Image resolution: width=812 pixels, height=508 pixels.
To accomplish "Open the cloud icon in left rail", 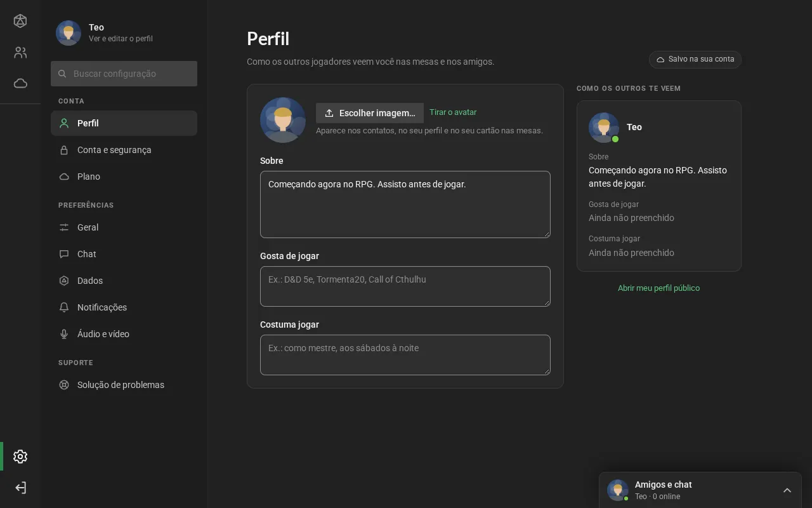I will tap(20, 83).
